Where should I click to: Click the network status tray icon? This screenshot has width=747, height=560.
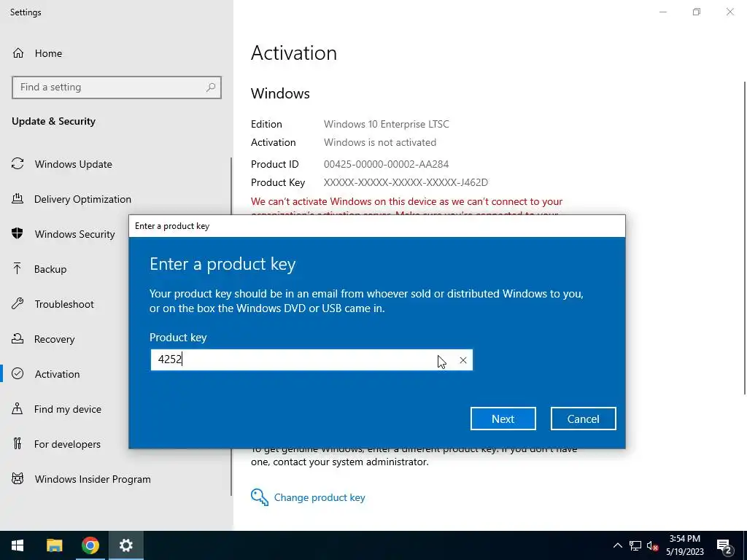[635, 545]
